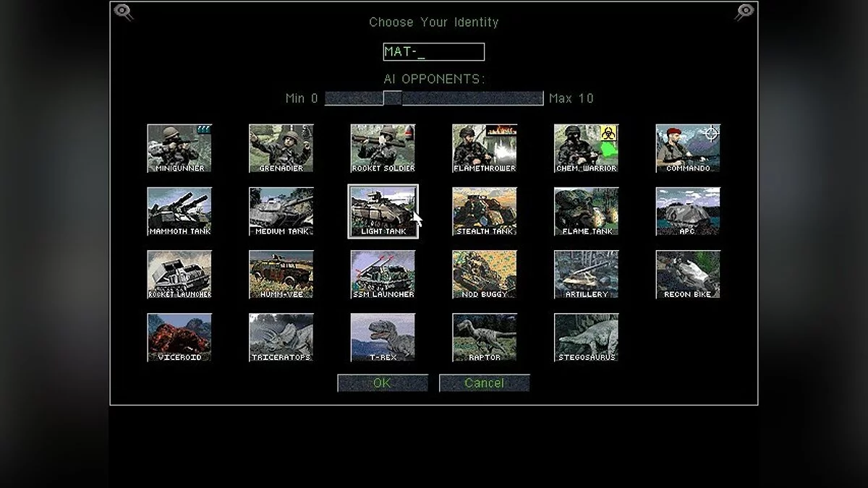Pick the Nod Buggy icon
The height and width of the screenshot is (488, 868).
(x=485, y=274)
